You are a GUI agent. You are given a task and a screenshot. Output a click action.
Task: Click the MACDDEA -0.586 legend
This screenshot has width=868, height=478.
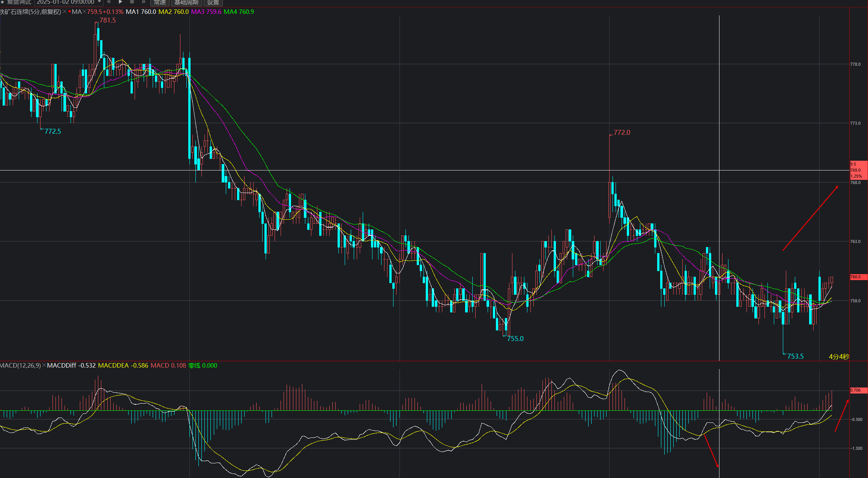[123, 365]
